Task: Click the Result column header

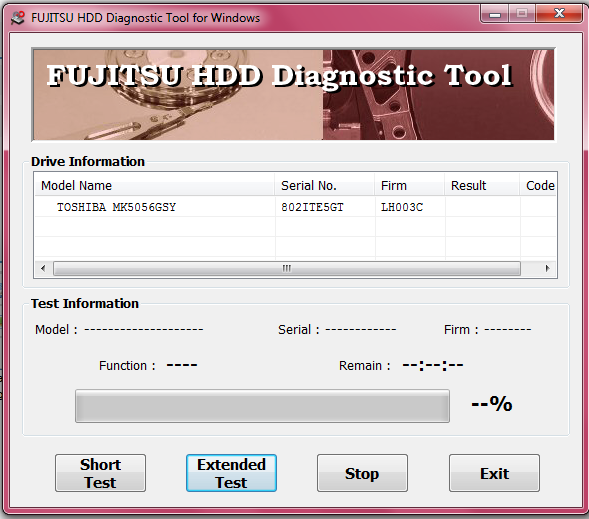Action: coord(482,185)
